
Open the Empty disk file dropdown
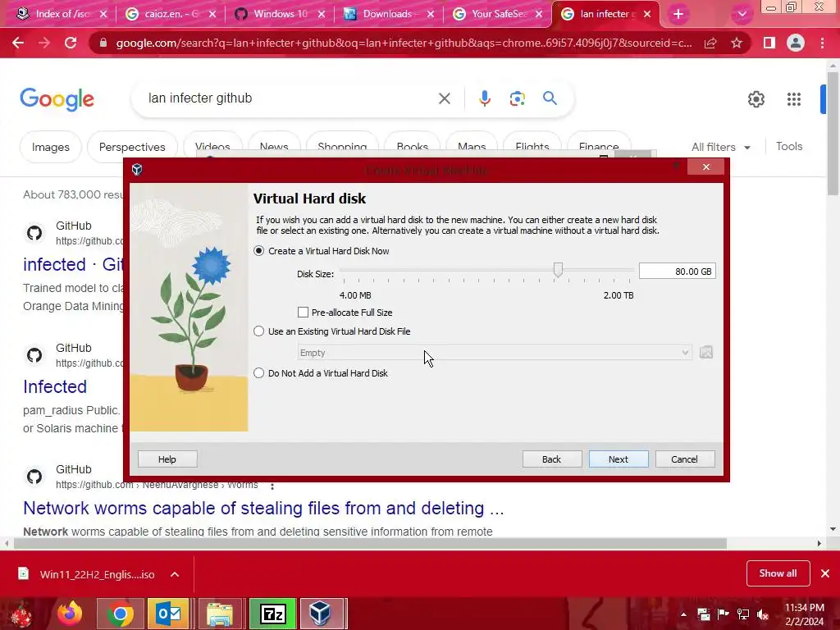coord(494,353)
